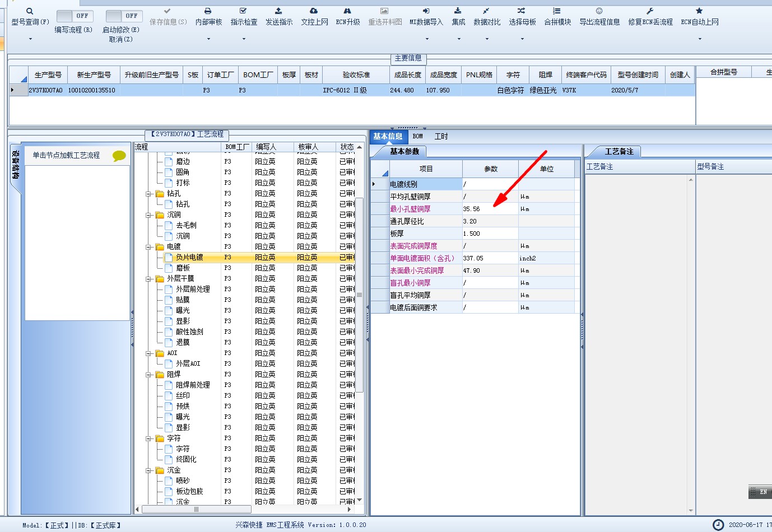The image size is (772, 532).
Task: Click the 导出流程信息 toolbar icon
Action: click(x=599, y=17)
